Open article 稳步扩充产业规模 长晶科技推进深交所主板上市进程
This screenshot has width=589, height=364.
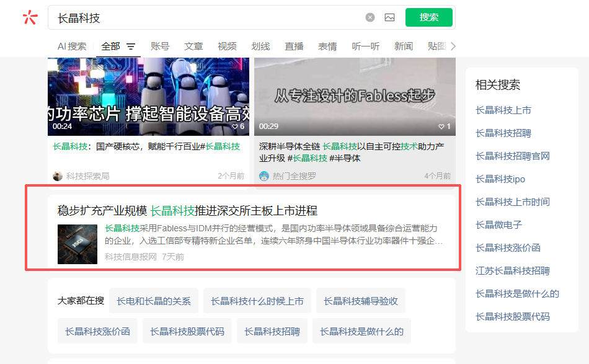(187, 211)
